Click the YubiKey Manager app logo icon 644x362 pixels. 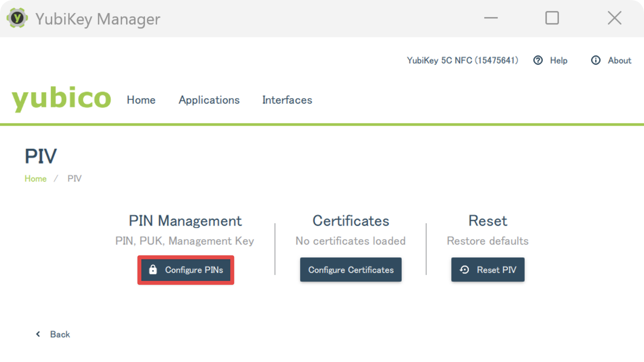pos(17,18)
